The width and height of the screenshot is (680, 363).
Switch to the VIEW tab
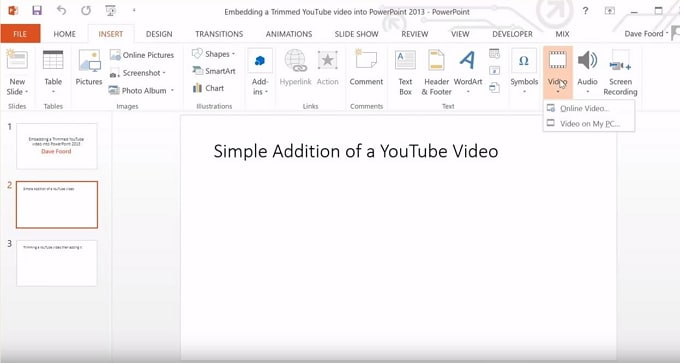460,34
